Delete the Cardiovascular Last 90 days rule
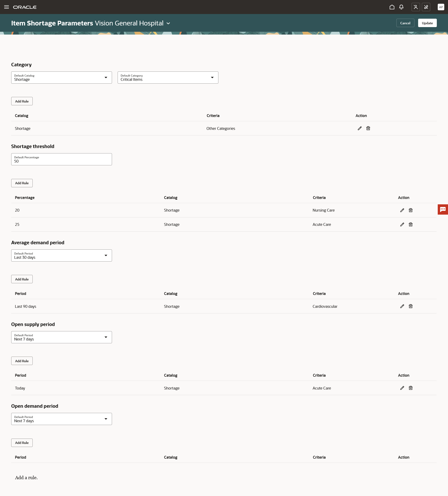 coord(411,306)
